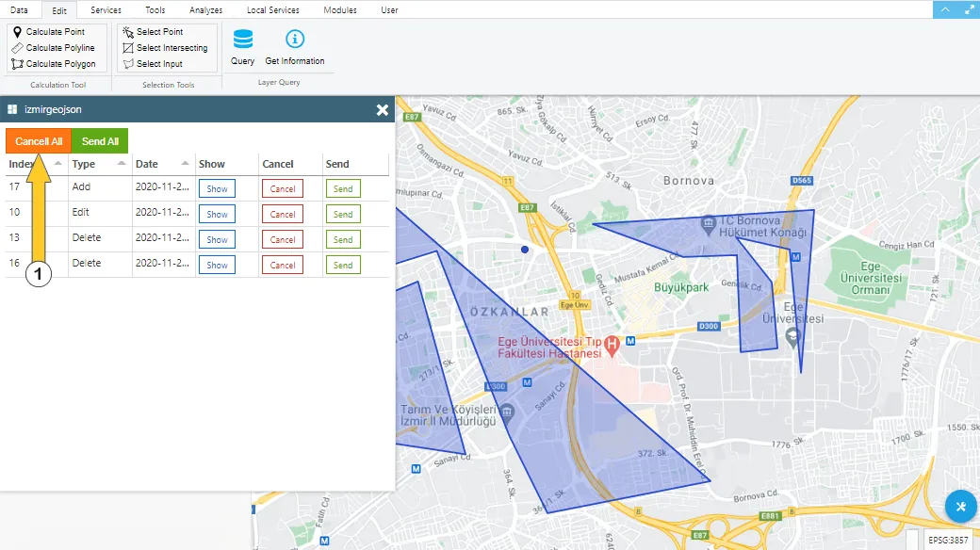Click the TC Bornova Hükümet Konağı marker
Screen dimensions: 980x550
[708, 225]
